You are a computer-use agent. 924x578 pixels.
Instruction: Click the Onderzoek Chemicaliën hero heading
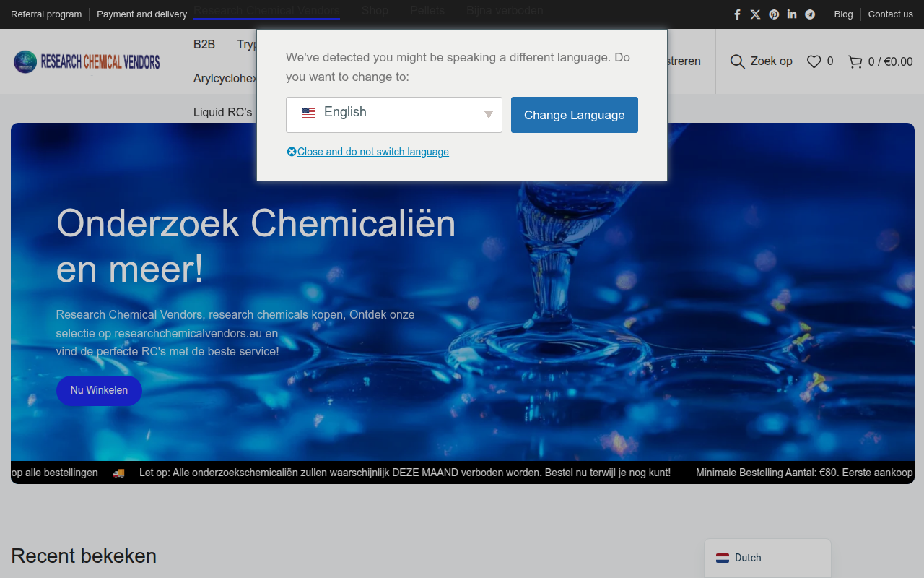256,246
